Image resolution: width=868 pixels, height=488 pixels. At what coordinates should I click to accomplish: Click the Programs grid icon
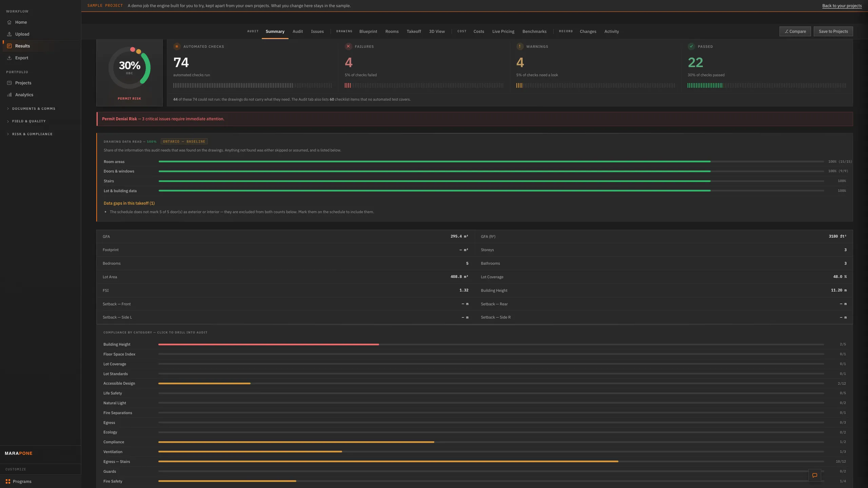pyautogui.click(x=8, y=482)
